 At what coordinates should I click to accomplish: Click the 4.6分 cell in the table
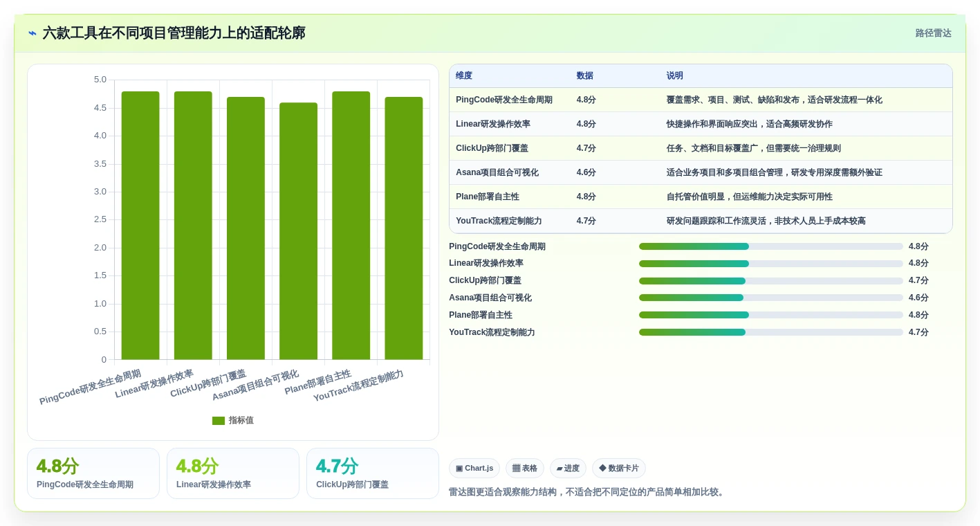pyautogui.click(x=586, y=172)
